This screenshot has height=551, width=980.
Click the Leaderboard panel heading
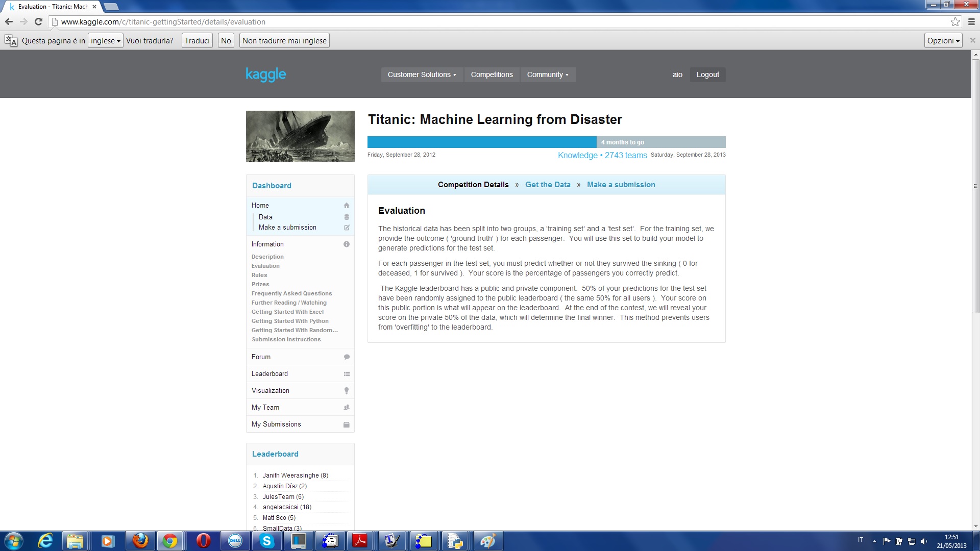275,454
